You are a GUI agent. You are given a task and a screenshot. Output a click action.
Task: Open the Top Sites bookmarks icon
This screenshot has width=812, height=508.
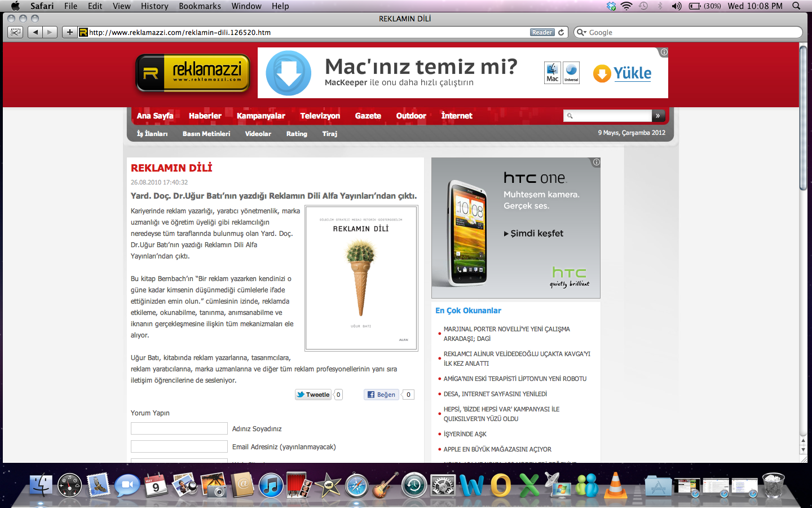pyautogui.click(x=16, y=32)
